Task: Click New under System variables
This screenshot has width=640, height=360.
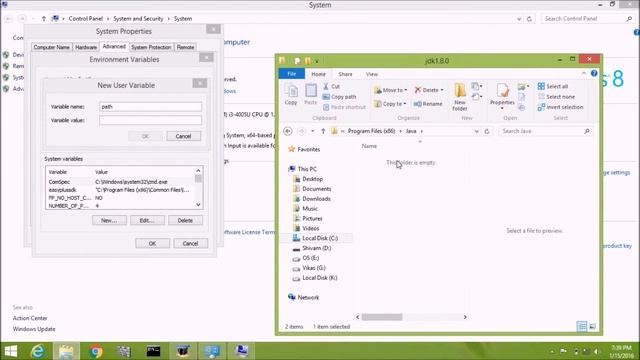Action: pyautogui.click(x=109, y=220)
